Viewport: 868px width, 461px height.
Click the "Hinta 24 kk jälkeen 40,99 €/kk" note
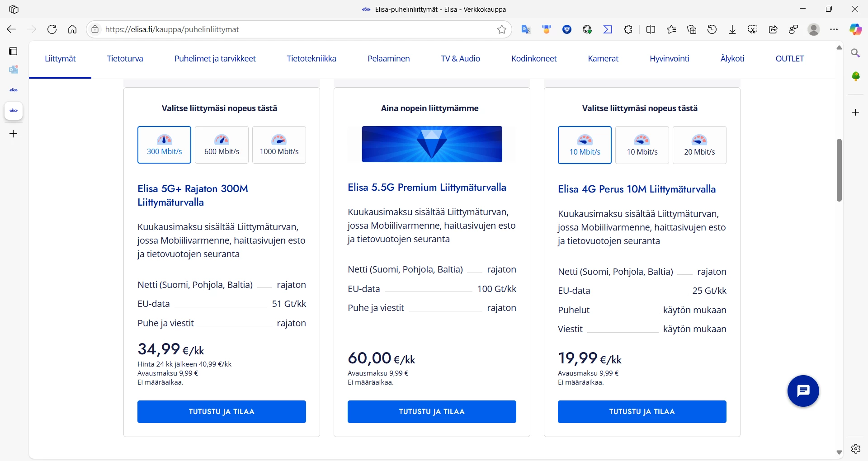(x=184, y=364)
